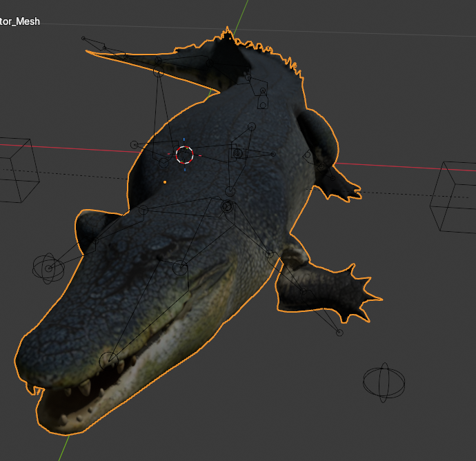Select the wireframe sphere empty at lower right
Image resolution: width=476 pixels, height=461 pixels.
click(384, 382)
